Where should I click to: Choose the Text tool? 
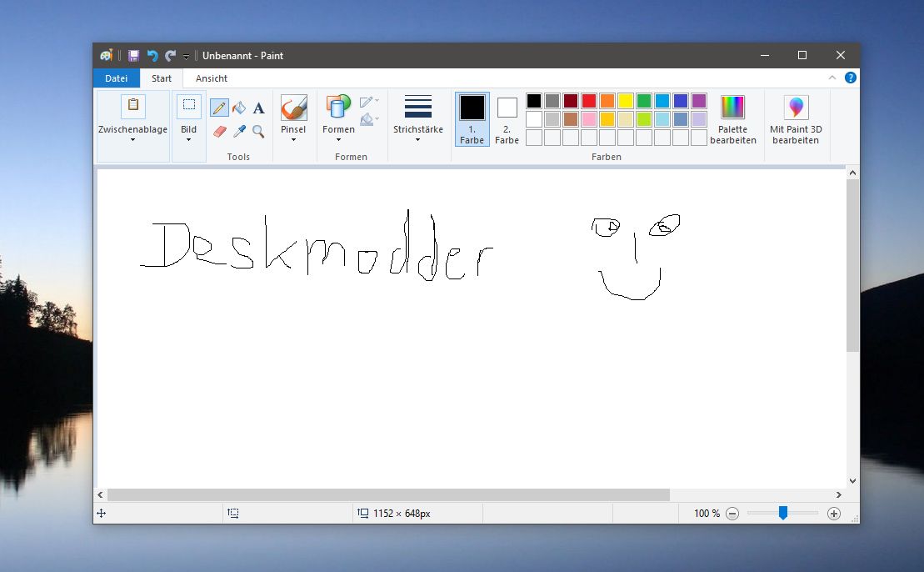[x=258, y=108]
